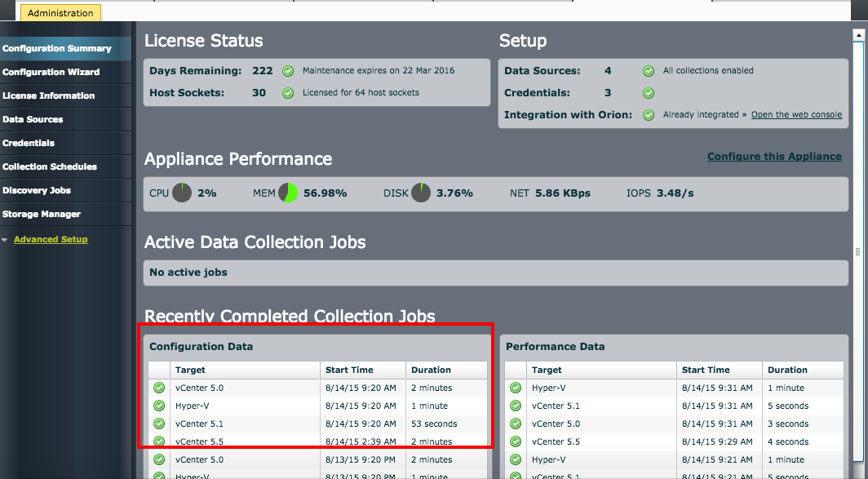The height and width of the screenshot is (479, 868).
Task: Click the '4 seconds' duration cell
Action: tap(788, 441)
